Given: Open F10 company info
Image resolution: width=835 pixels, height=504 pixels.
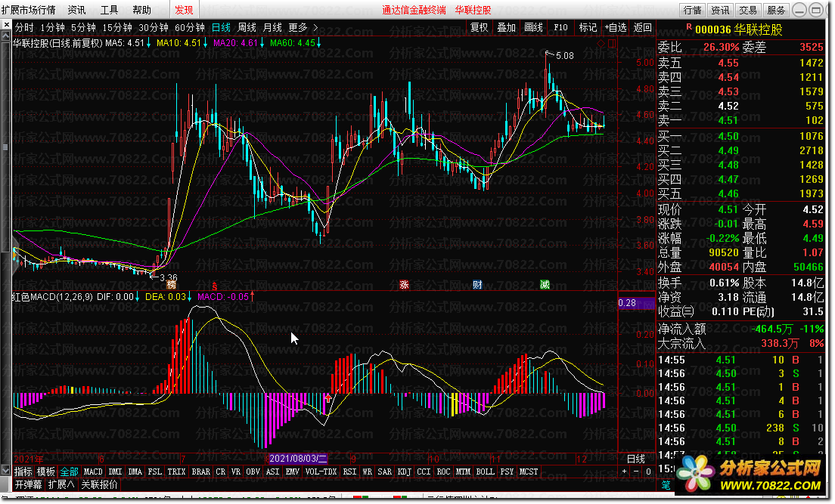Looking at the screenshot, I should point(560,28).
